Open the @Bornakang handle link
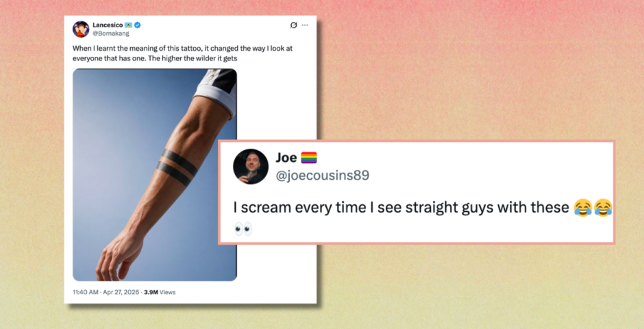 [x=111, y=34]
